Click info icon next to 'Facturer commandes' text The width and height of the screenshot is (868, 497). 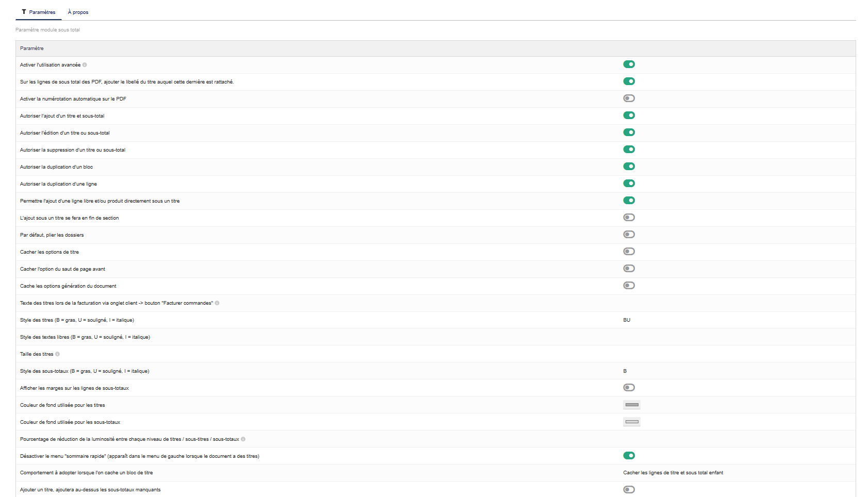(217, 303)
